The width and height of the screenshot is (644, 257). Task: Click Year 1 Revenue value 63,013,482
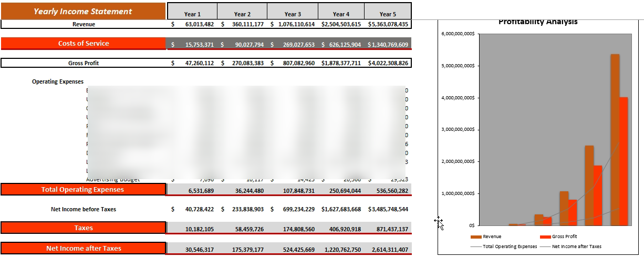(192, 24)
